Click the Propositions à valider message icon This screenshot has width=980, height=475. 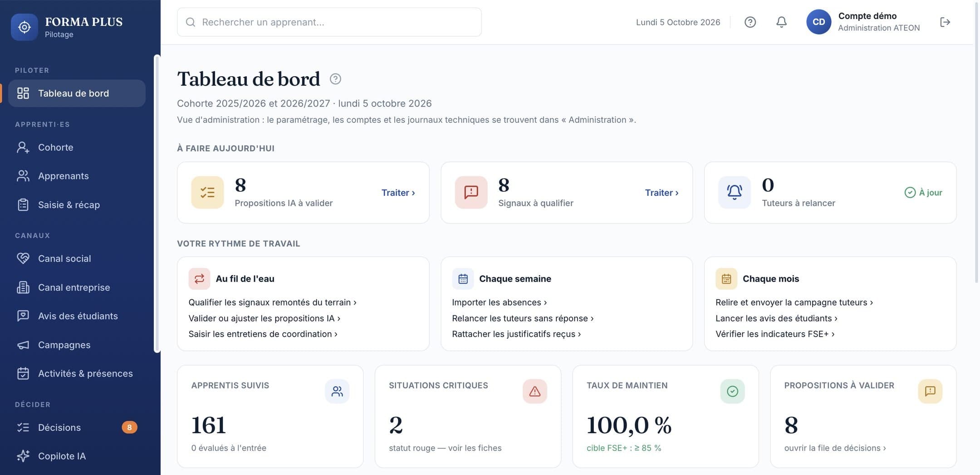click(x=930, y=391)
